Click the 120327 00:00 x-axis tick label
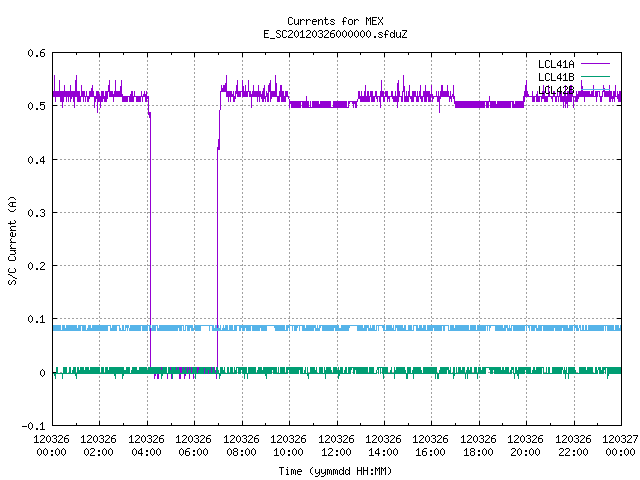Viewport: 640px width, 480px height. pos(620,446)
